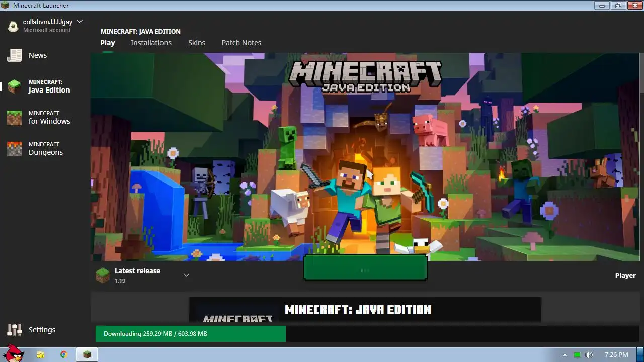Image resolution: width=644 pixels, height=362 pixels.
Task: Open the Patch Notes tab
Action: pos(242,43)
